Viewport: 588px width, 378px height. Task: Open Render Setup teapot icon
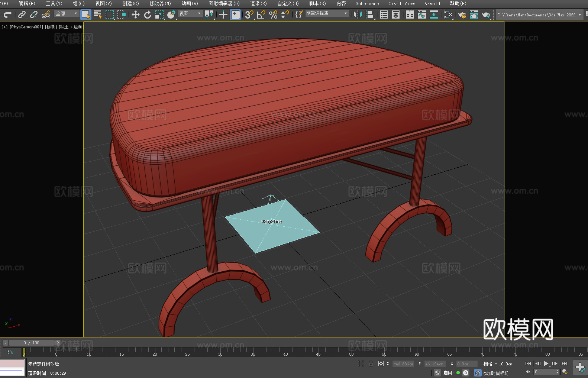click(x=462, y=14)
